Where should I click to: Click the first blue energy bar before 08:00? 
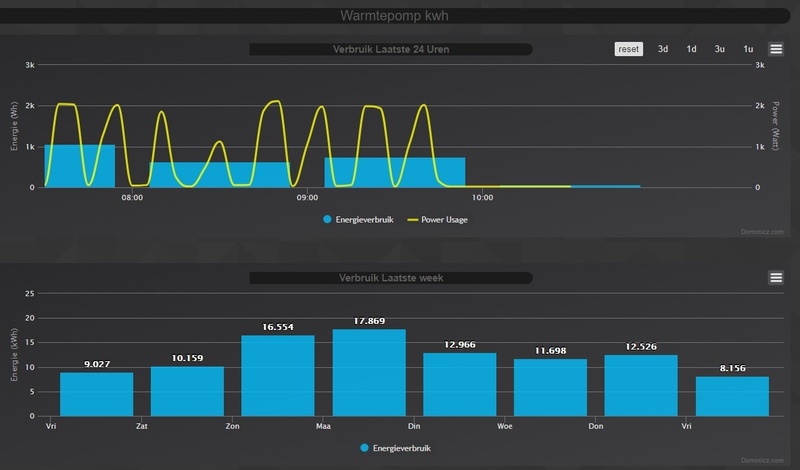(80, 166)
